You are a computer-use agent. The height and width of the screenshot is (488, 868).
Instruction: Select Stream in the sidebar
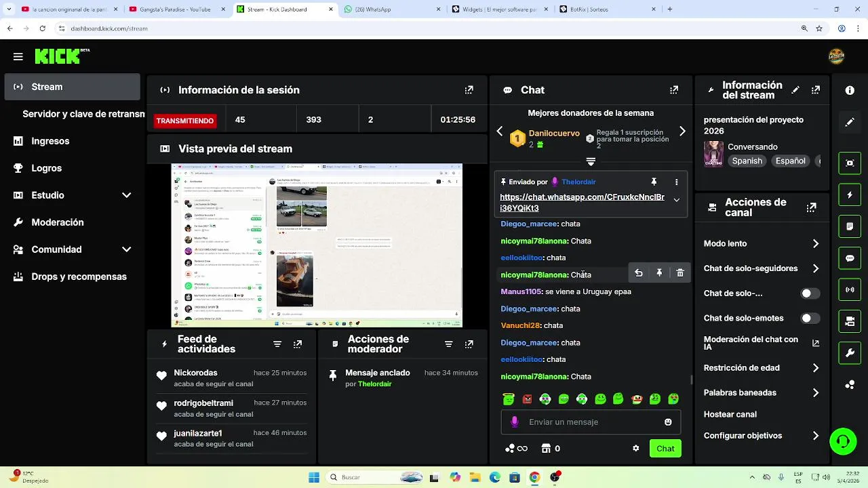pyautogui.click(x=72, y=87)
